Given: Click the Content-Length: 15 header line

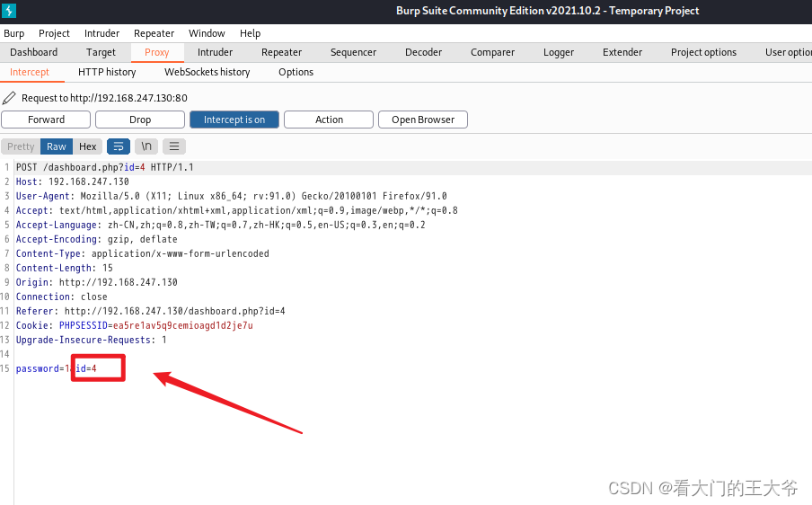Looking at the screenshot, I should coord(64,268).
